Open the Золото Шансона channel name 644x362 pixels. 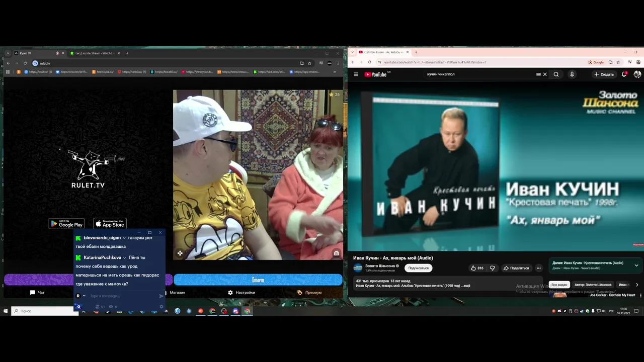point(380,266)
